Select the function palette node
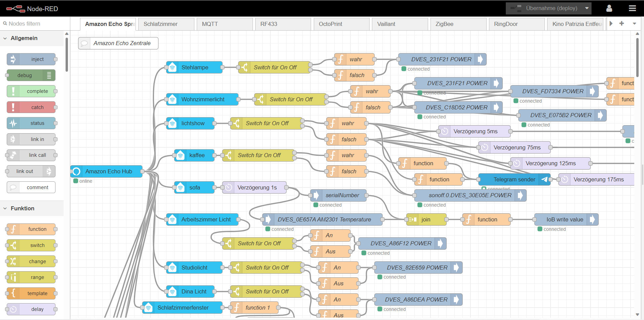Viewport: 644px width, 320px height. (31, 229)
